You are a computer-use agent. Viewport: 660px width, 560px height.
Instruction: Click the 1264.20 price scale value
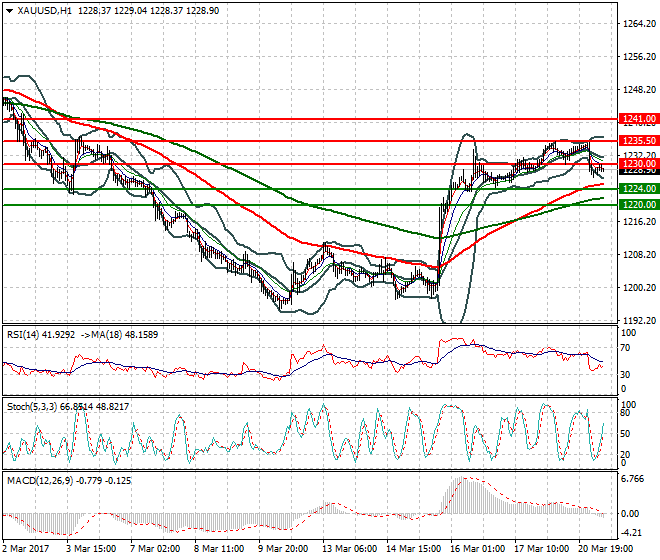tap(639, 24)
